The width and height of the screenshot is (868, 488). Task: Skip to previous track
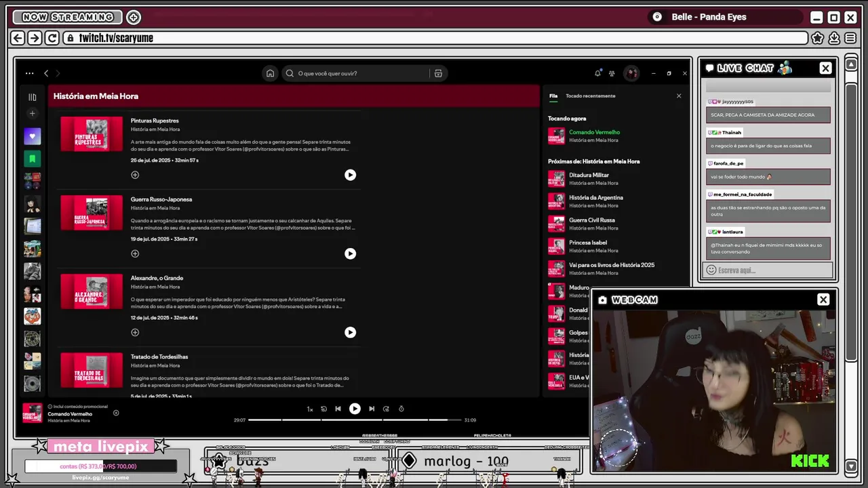click(x=338, y=409)
